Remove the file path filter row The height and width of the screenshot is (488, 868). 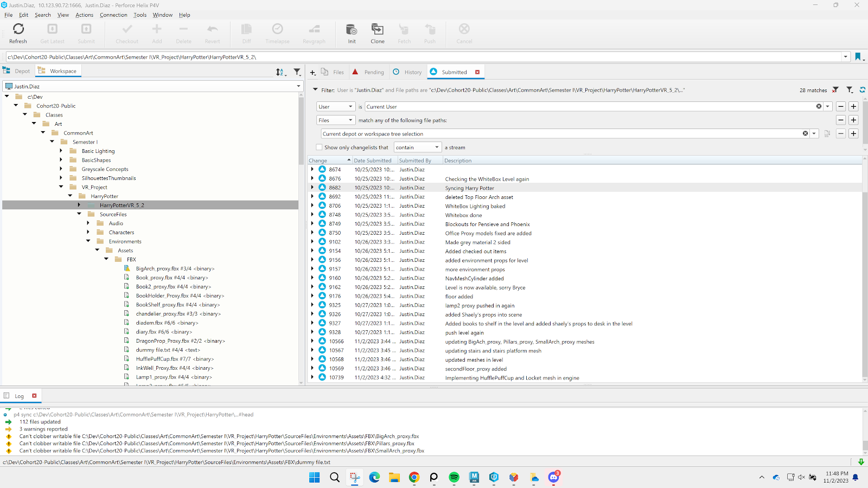[841, 133]
